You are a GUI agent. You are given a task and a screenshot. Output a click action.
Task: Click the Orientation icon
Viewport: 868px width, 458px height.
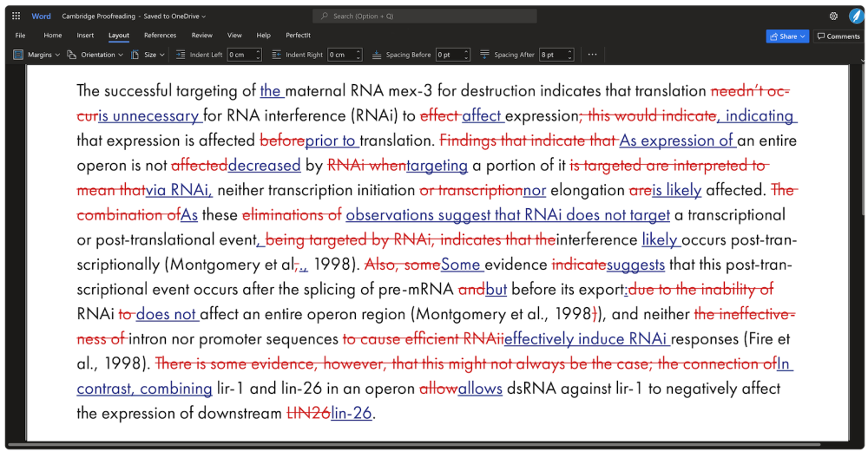[72, 55]
